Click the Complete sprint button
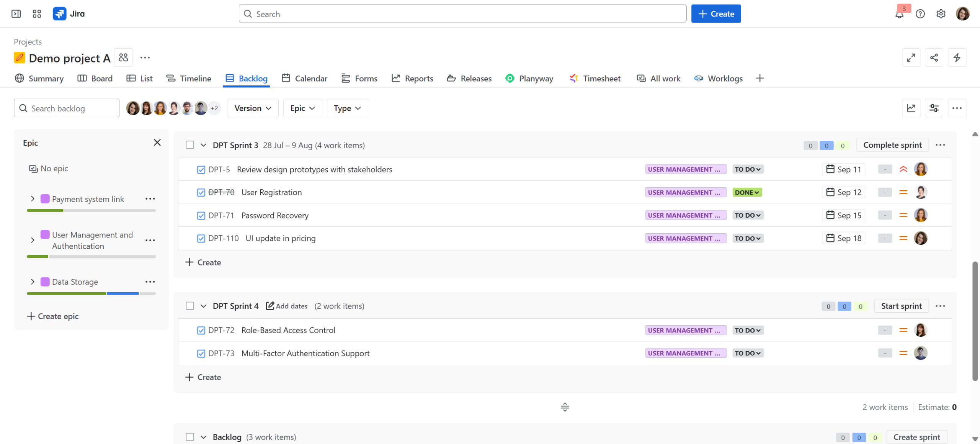 892,145
